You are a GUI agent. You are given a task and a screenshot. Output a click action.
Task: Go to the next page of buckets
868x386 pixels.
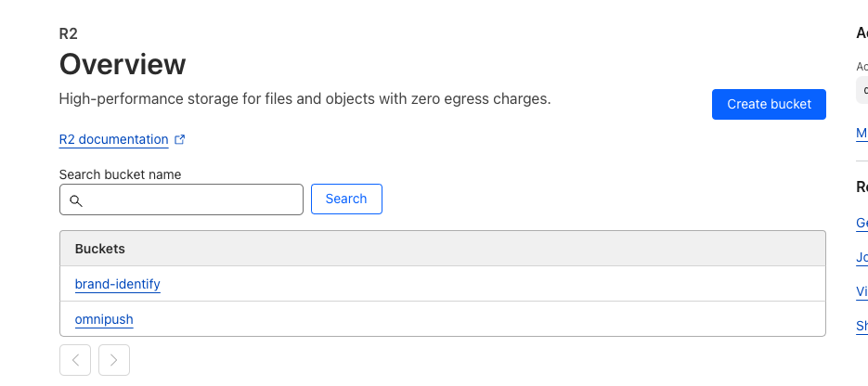113,360
